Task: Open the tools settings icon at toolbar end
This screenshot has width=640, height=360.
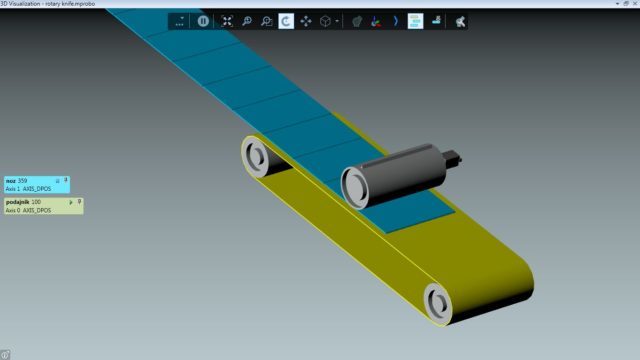Action: [x=460, y=21]
